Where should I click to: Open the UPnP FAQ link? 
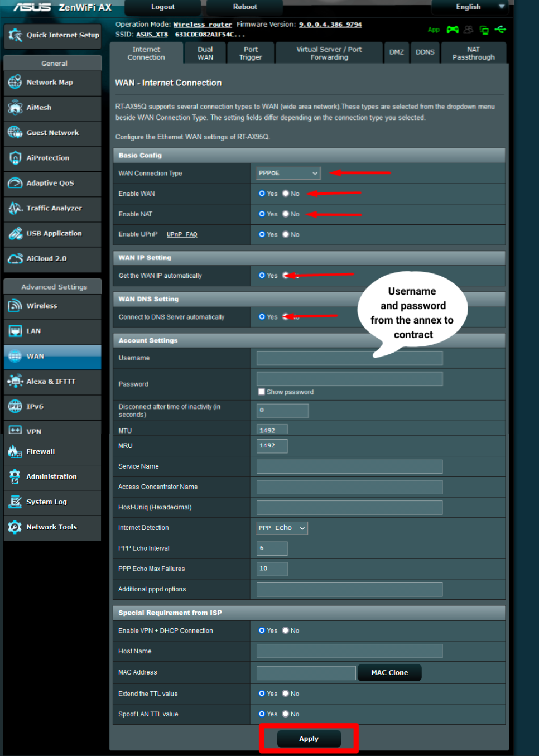coord(181,234)
